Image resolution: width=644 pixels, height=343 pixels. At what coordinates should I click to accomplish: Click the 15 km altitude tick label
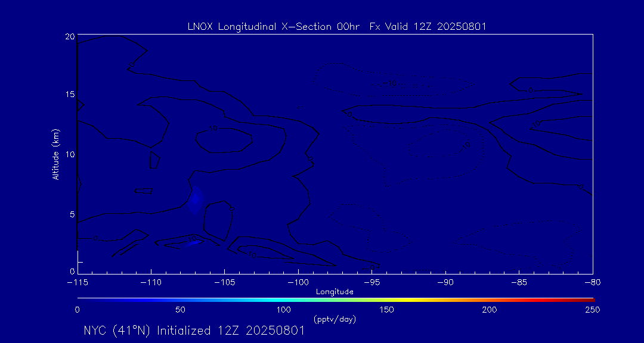pyautogui.click(x=70, y=95)
